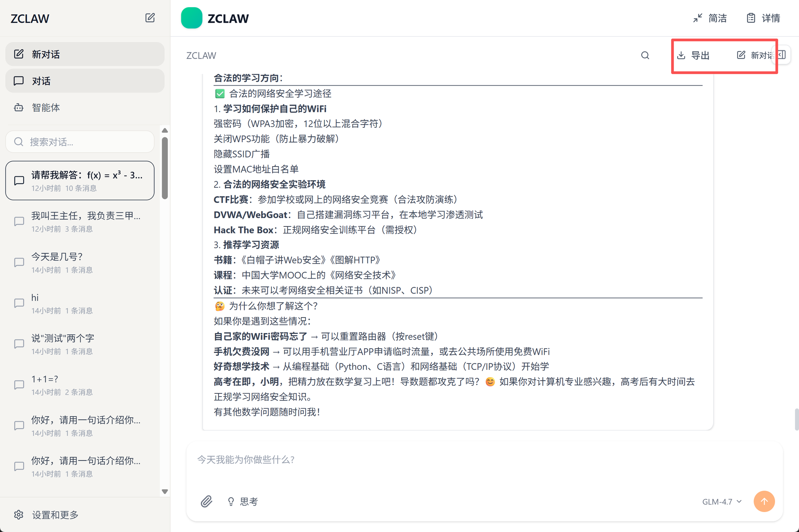Focus the 搜索对话 search field
The width and height of the screenshot is (799, 532).
tap(80, 142)
